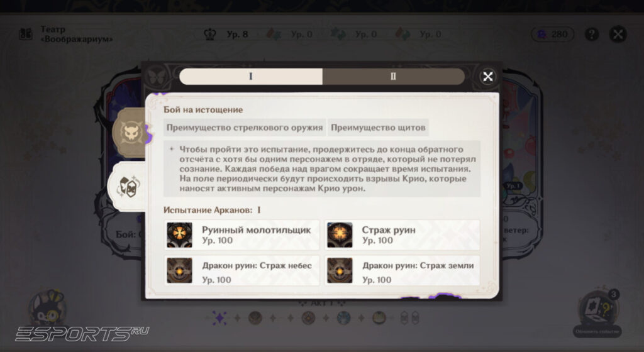Viewport: 644px width, 352px height.
Task: Select the theater masks side tab
Action: point(129,187)
